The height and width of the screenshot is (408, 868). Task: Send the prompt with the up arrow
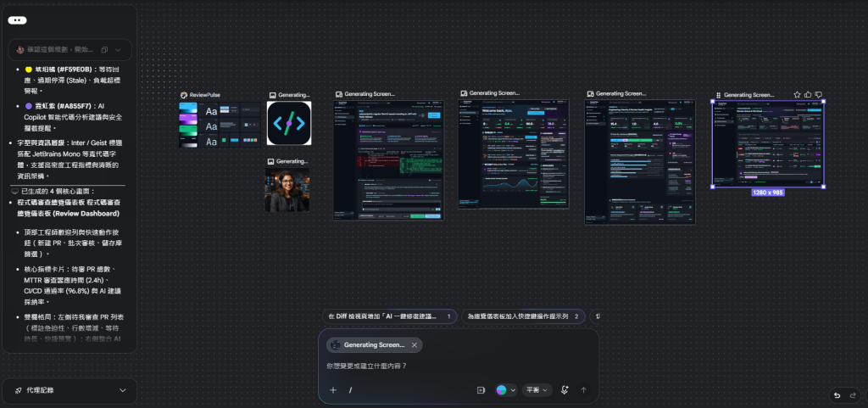pos(583,389)
